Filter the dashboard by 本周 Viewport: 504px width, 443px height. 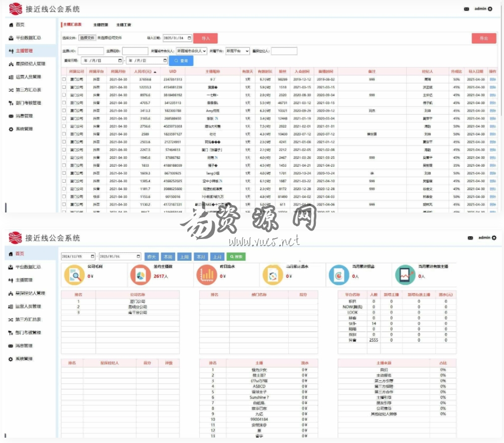[x=168, y=257]
